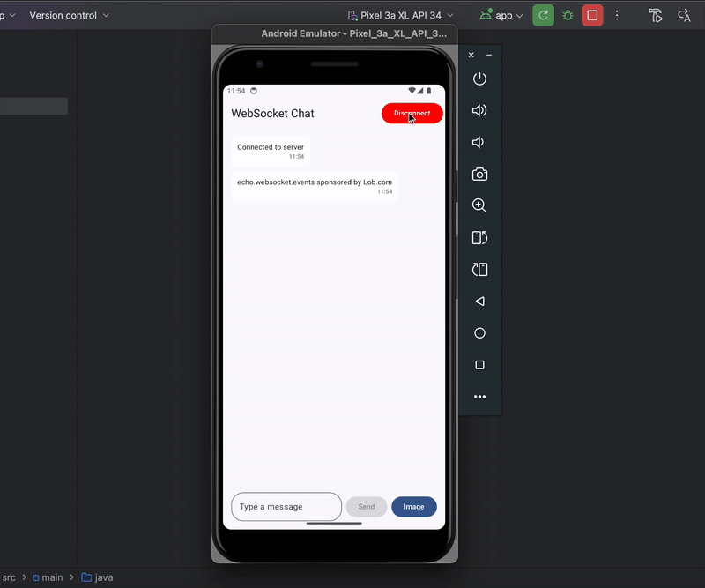
Task: Click the Disconnect button in chat app
Action: [x=412, y=114]
